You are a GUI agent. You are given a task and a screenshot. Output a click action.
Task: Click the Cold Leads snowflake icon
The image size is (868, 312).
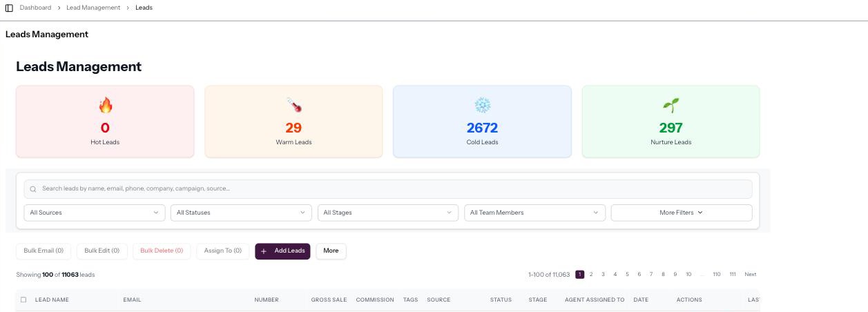click(482, 105)
